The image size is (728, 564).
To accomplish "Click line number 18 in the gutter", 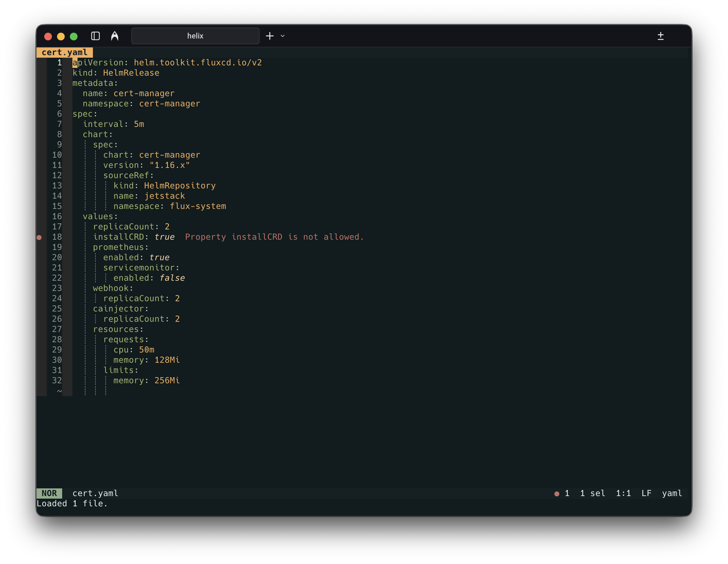I will point(57,237).
